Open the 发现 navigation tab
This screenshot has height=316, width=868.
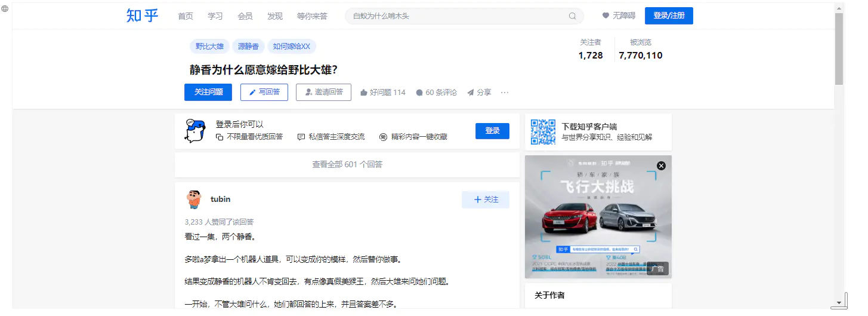point(275,16)
